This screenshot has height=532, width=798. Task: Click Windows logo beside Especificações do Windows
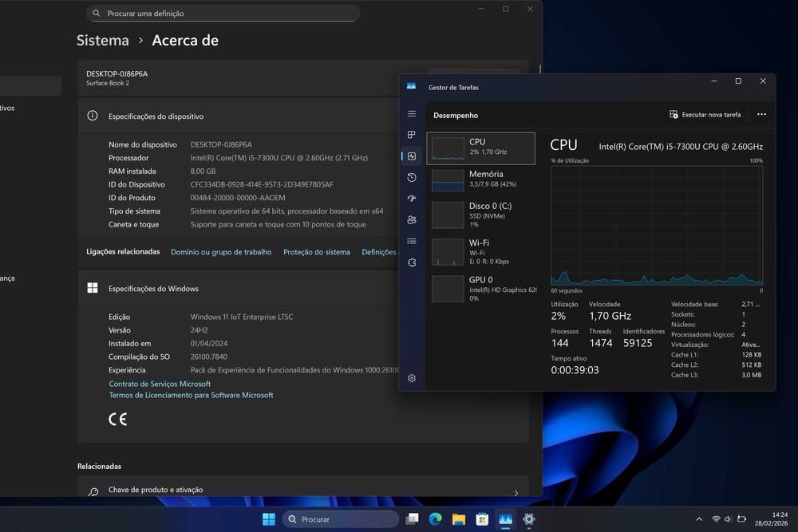coord(93,289)
